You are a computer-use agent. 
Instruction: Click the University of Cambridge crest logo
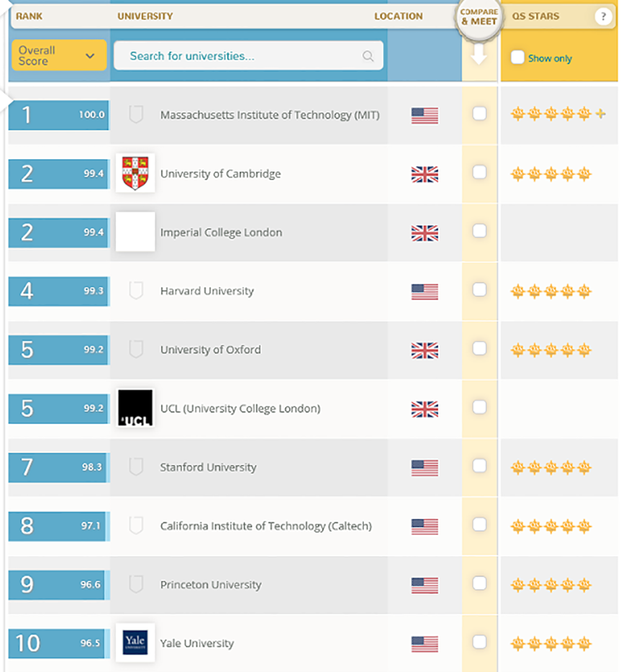(135, 173)
